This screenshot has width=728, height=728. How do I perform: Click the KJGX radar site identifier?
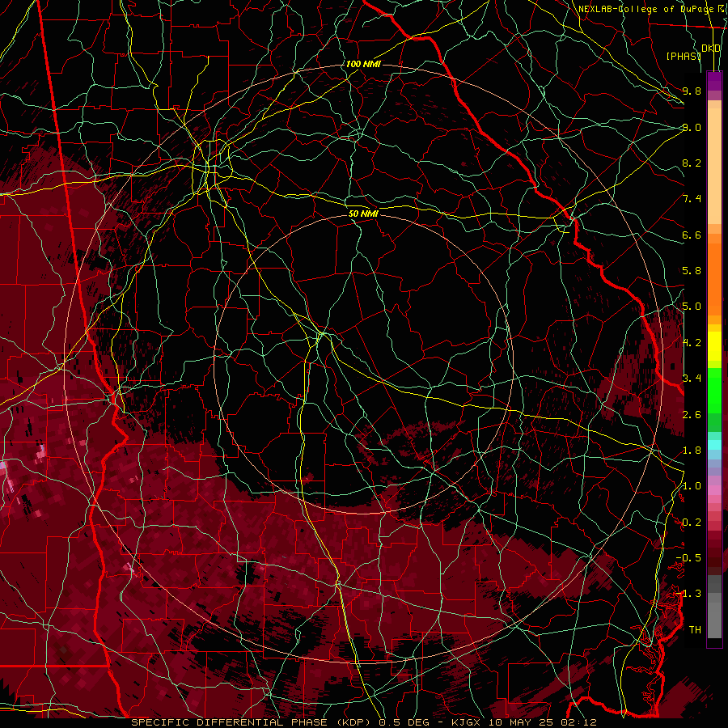click(467, 722)
